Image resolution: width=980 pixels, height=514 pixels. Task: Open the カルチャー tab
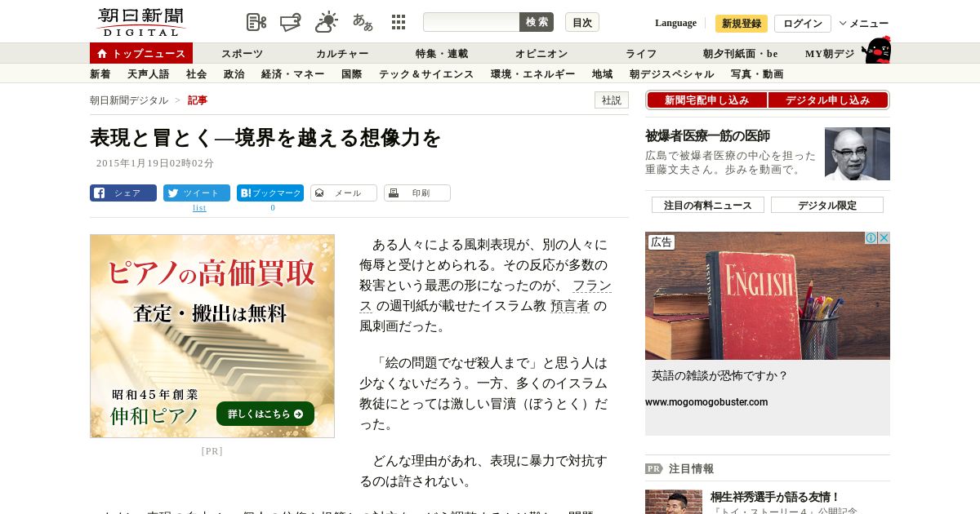click(342, 54)
